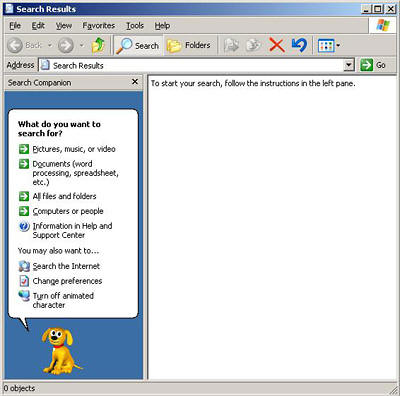Screen dimensions: 400x396
Task: Click the Copy To toolbar icon
Action: click(x=253, y=45)
